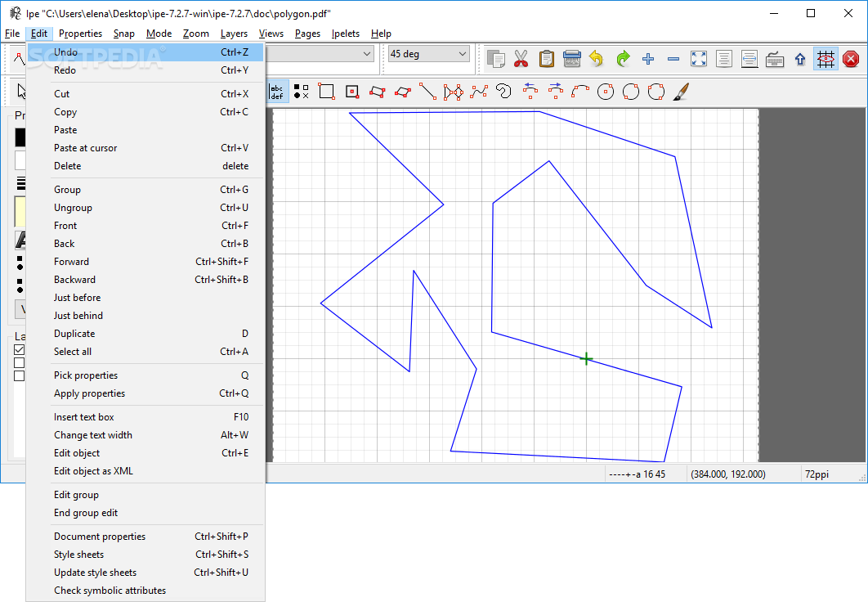
Task: Open the partially hidden grid size dropdown
Action: [x=320, y=54]
